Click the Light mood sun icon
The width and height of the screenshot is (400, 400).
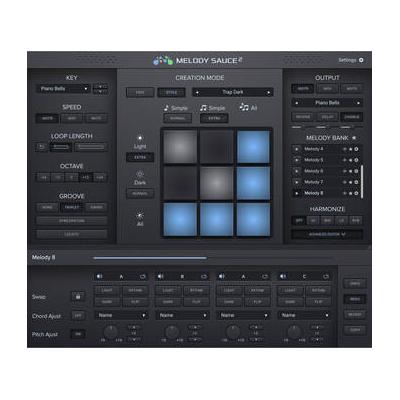coord(140,138)
